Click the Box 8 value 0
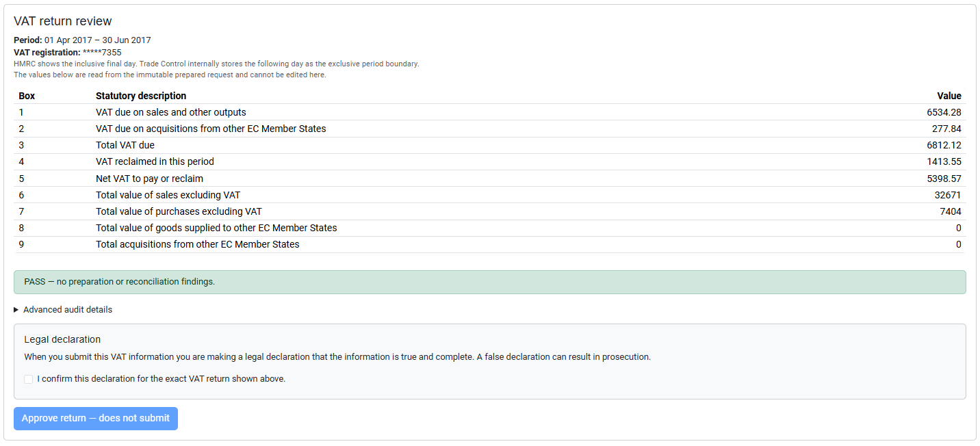This screenshot has width=980, height=446. (x=959, y=228)
